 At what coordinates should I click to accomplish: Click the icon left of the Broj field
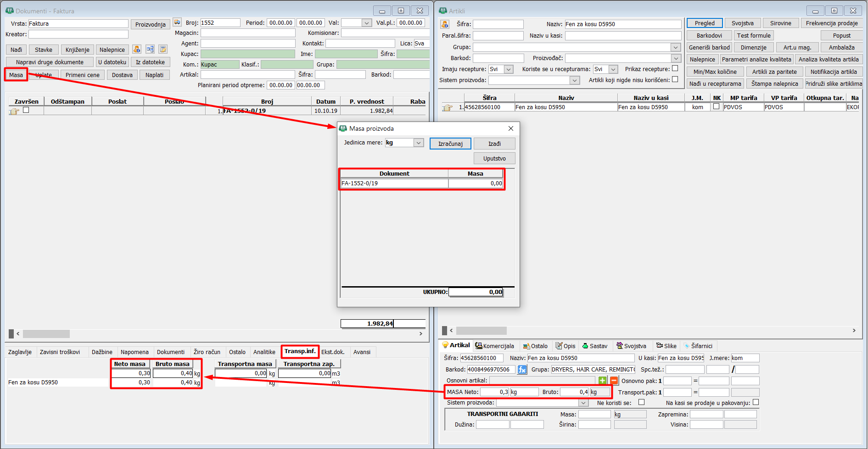coord(177,22)
